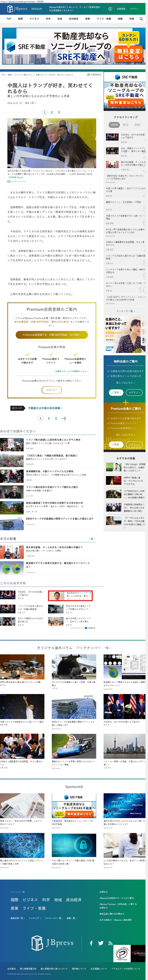Open the search magnifier icon in header
This screenshot has width=148, height=980.
pos(141,19)
